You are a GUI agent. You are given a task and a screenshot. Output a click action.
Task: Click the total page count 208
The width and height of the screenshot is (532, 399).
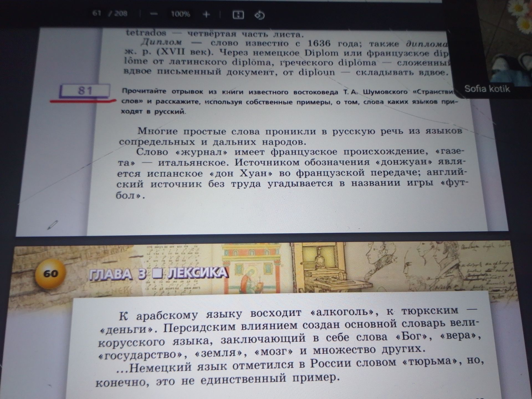click(x=121, y=14)
